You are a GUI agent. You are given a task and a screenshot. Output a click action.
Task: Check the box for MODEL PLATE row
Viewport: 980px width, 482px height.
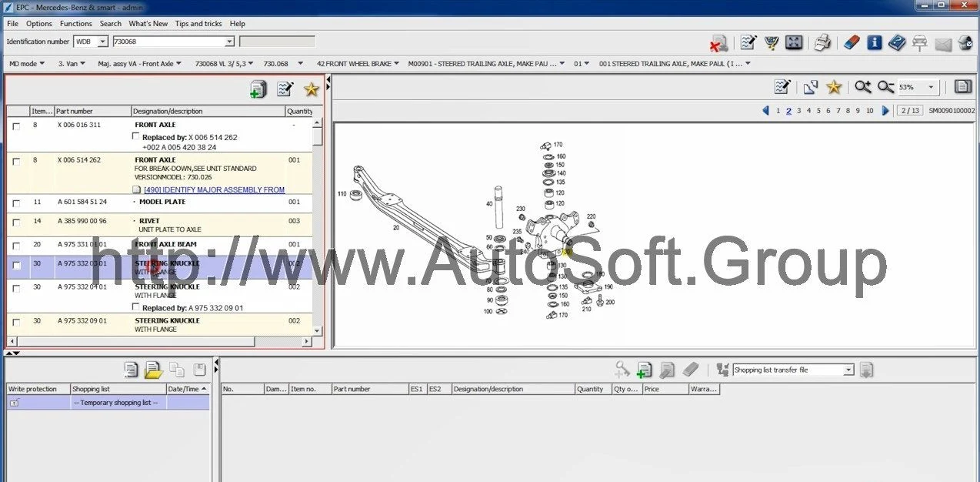[16, 203]
